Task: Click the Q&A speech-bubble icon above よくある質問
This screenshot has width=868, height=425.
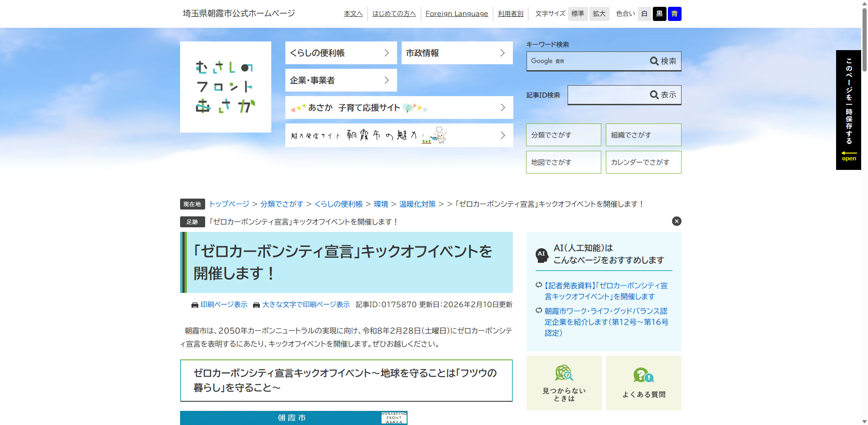Action: pyautogui.click(x=643, y=375)
